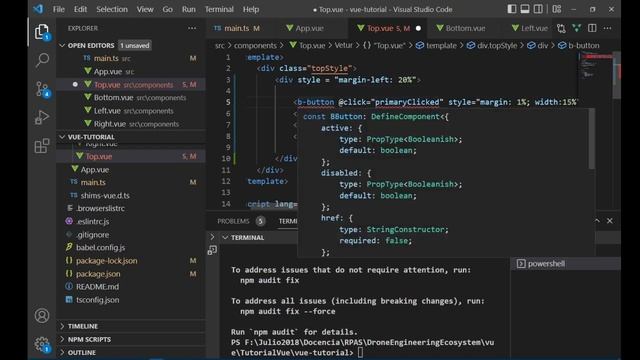Click the editor minimap

595,65
